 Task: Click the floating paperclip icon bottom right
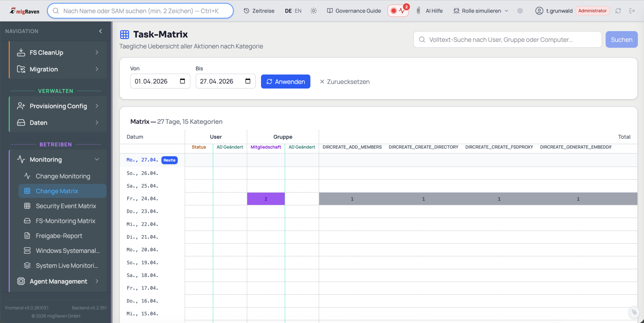634,312
